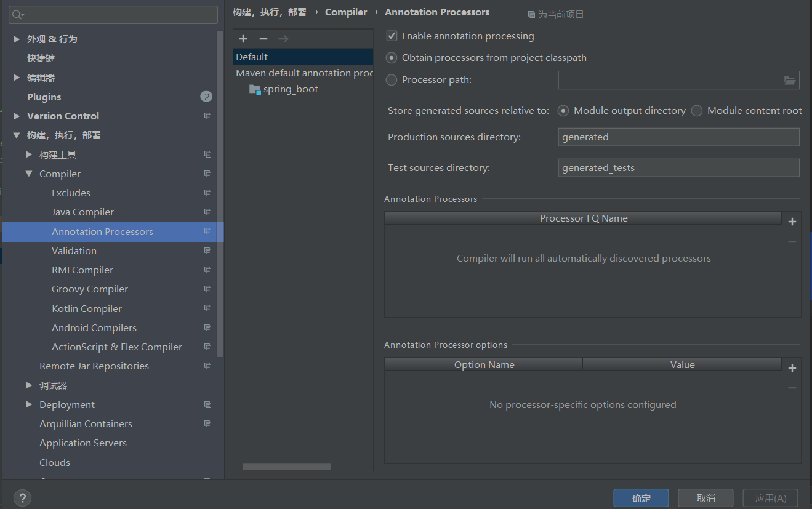Viewport: 812px width, 509px height.
Task: Toggle Enable annotation processing checkbox
Action: click(392, 36)
